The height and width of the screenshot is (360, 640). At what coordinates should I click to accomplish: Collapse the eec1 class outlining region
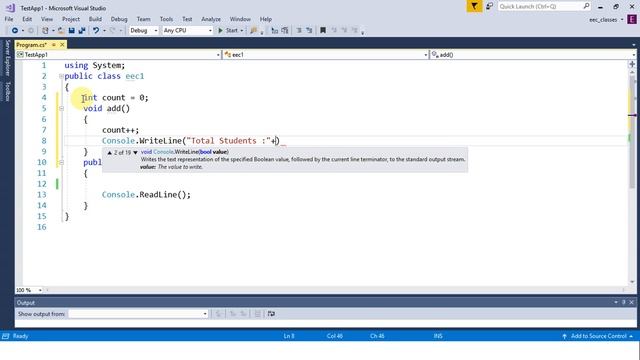(x=61, y=76)
